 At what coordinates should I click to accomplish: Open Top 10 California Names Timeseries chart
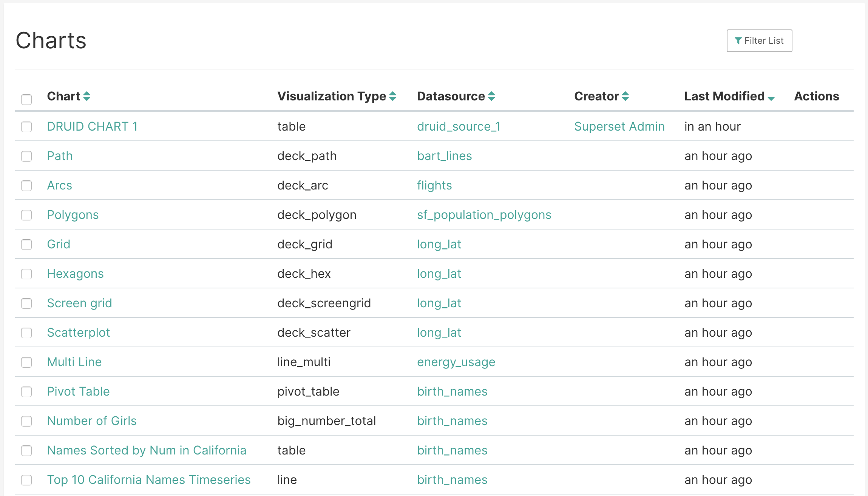[x=148, y=480]
